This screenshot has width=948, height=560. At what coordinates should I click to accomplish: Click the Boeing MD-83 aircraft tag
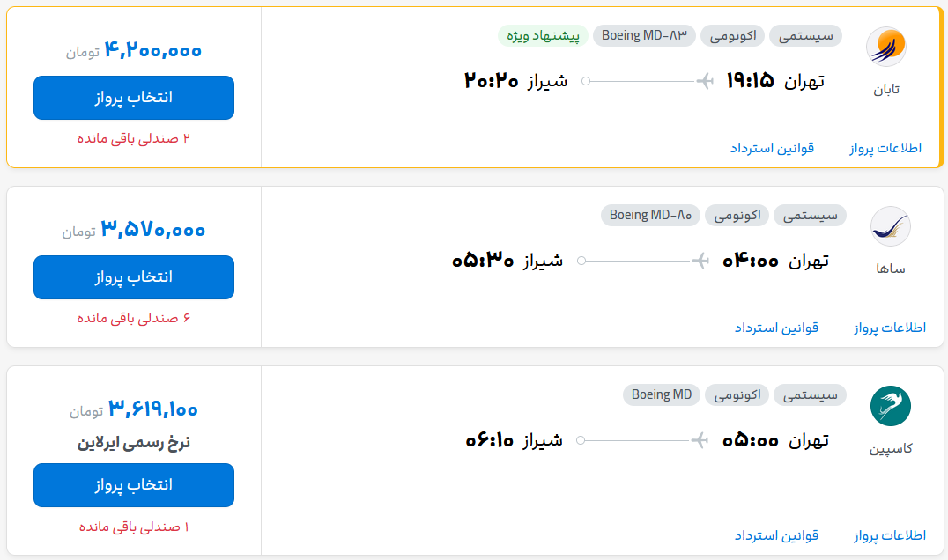(644, 35)
